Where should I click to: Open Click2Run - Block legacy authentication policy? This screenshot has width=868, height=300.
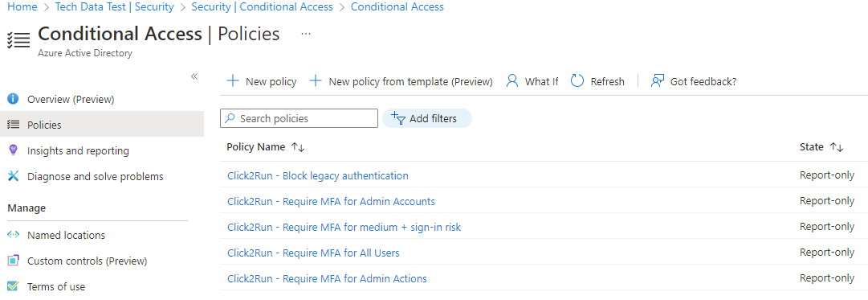(318, 176)
